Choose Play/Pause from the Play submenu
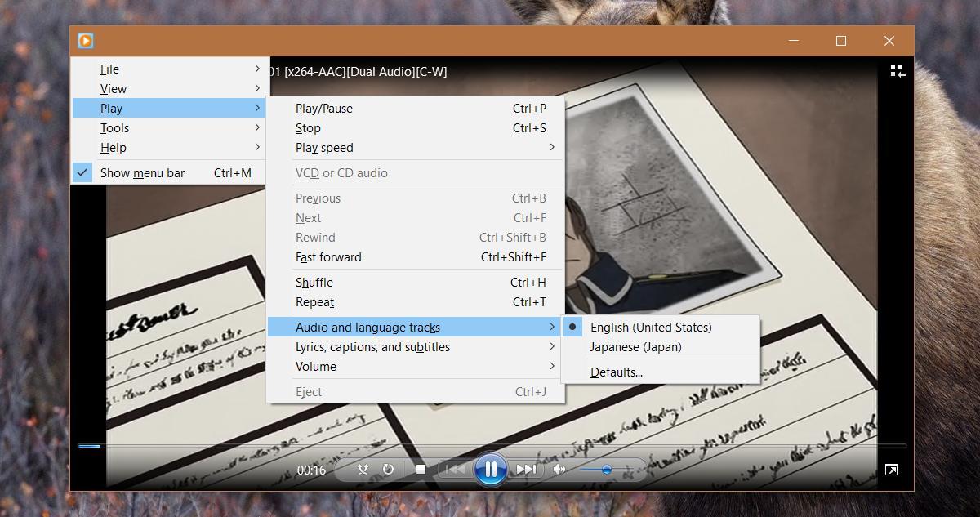980x517 pixels. coord(416,108)
